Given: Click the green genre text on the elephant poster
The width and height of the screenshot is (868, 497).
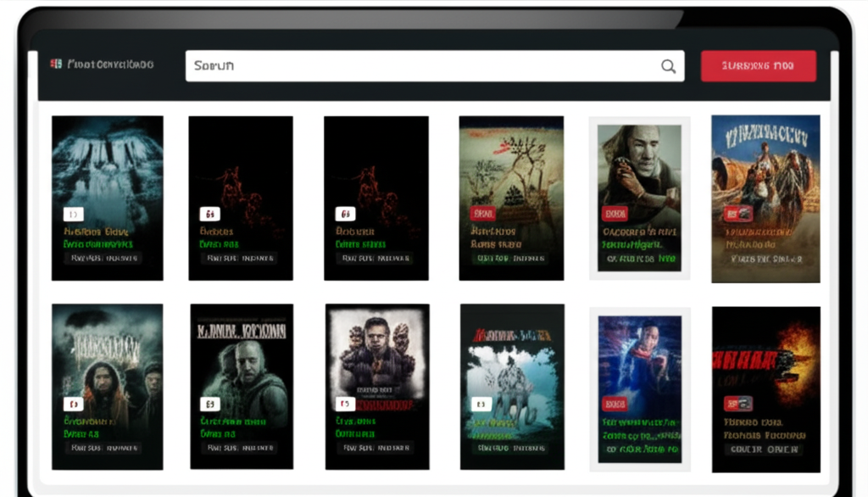Looking at the screenshot, I should point(492,434).
